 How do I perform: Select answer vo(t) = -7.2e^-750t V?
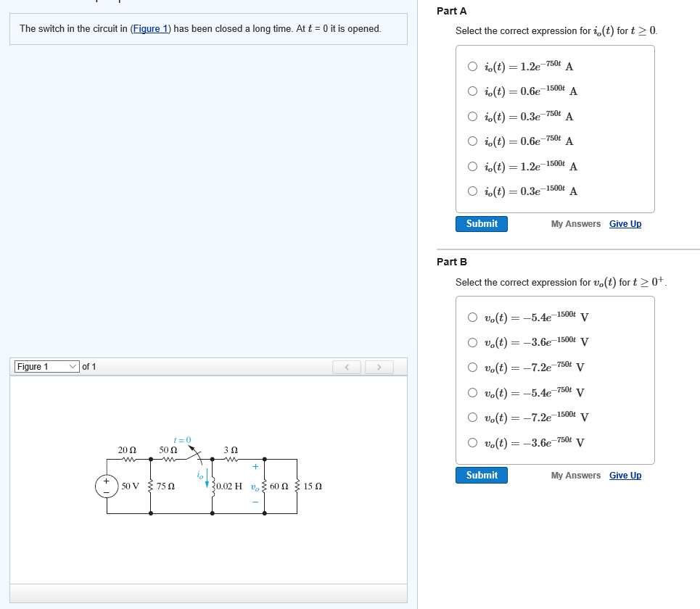[x=473, y=367]
